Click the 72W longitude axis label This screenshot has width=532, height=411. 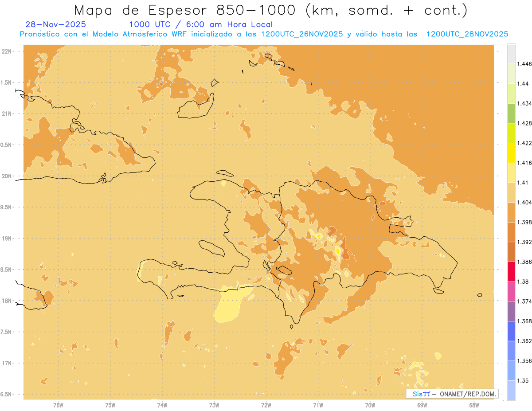266,405
